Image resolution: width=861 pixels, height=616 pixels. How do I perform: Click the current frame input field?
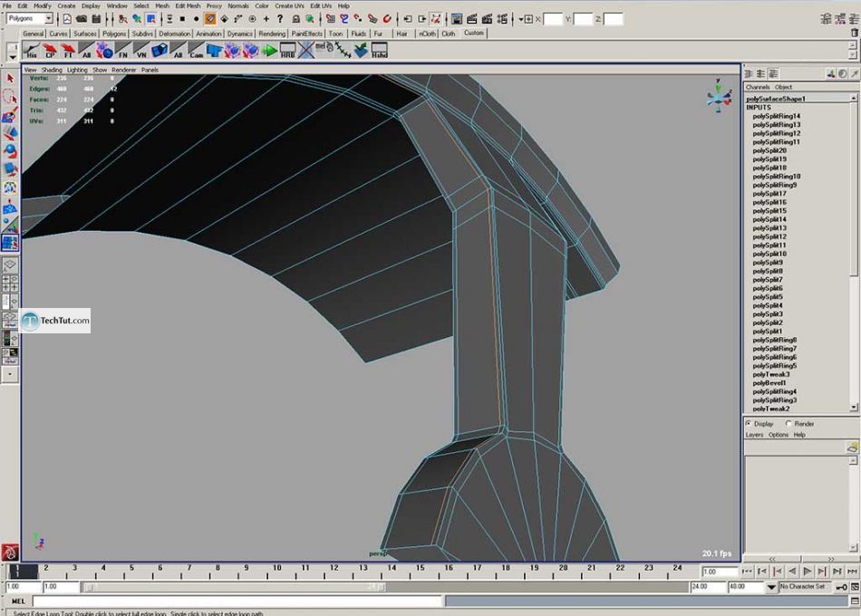719,572
